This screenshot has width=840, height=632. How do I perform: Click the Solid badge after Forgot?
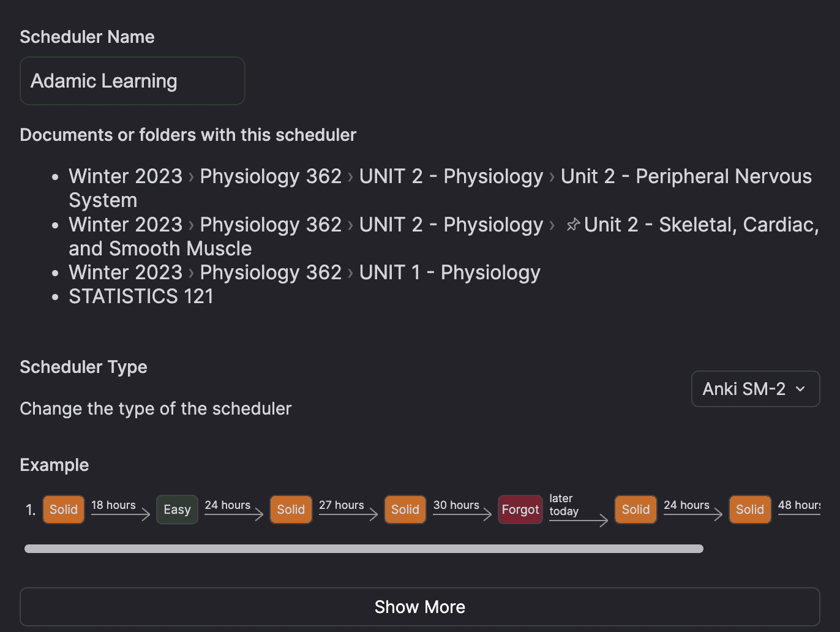click(636, 510)
